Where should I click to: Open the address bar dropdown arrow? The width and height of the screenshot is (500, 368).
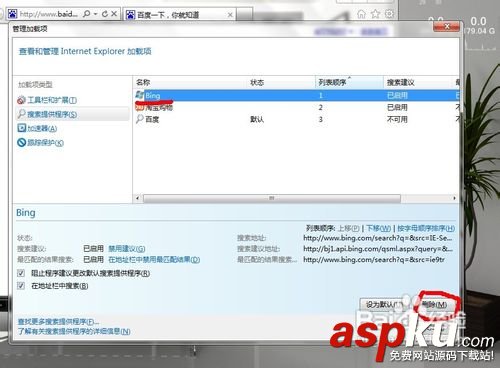pos(95,14)
